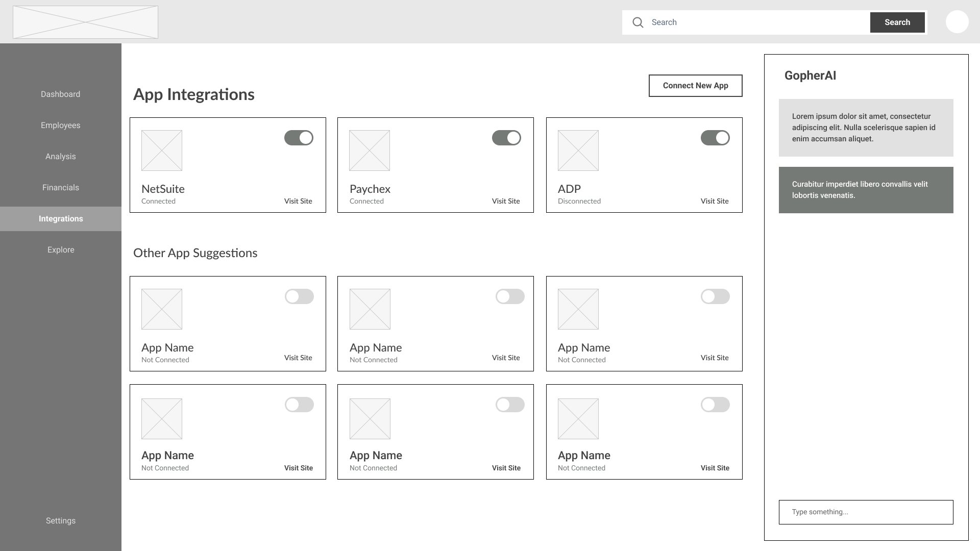Disable the Paychex integration switch
This screenshot has width=980, height=551.
pos(506,138)
